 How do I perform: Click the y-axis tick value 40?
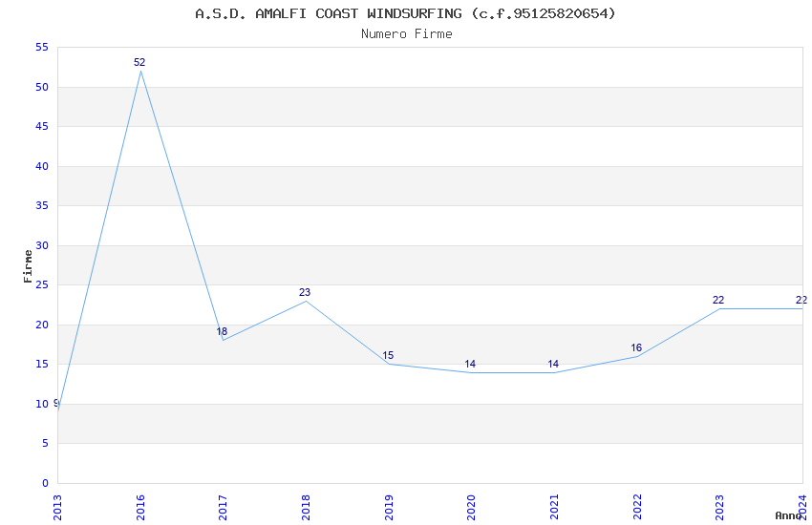click(x=42, y=166)
